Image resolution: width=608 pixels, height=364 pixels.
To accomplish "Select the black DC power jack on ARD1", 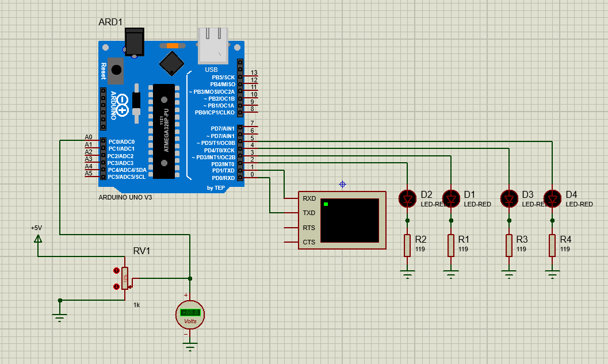I will pyautogui.click(x=135, y=41).
